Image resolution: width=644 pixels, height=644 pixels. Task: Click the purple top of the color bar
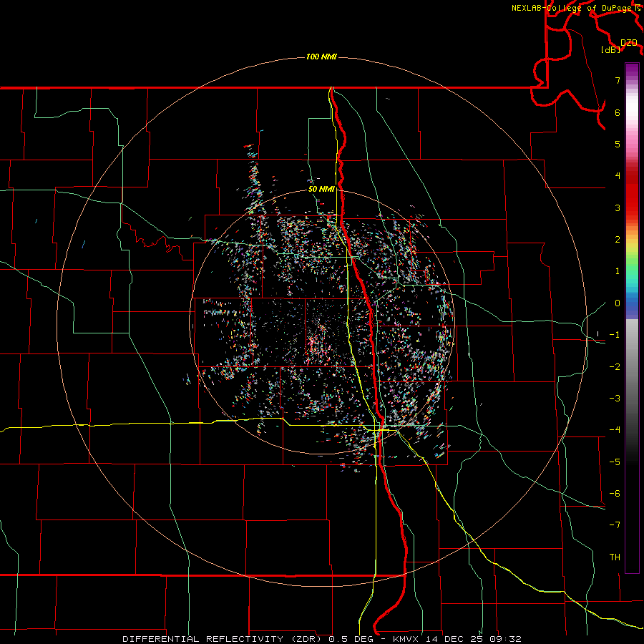(x=632, y=70)
